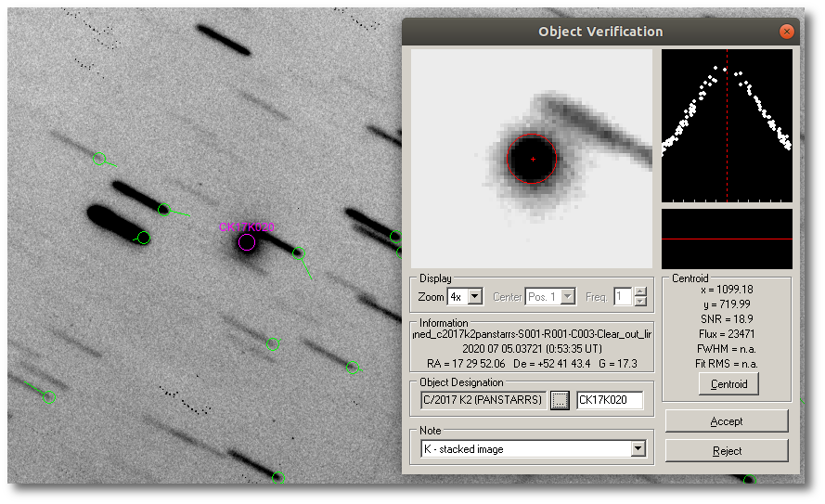
Task: Click the Freq. number input field
Action: tap(623, 297)
